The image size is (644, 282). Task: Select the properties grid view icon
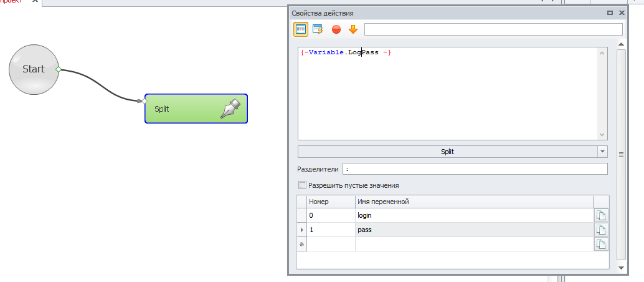301,29
